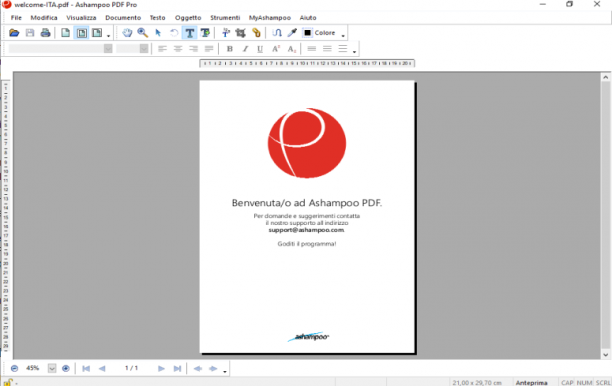
Task: Toggle the third page layout view icon
Action: (x=97, y=33)
